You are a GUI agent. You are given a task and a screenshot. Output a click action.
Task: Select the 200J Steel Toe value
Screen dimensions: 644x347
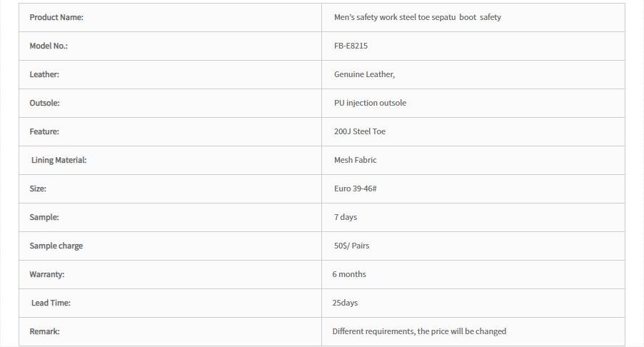click(360, 131)
